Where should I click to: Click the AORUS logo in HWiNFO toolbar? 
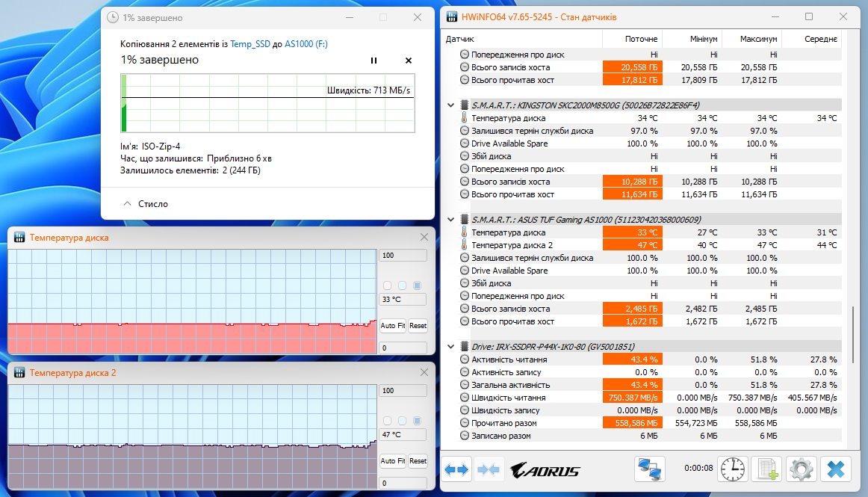[x=545, y=470]
